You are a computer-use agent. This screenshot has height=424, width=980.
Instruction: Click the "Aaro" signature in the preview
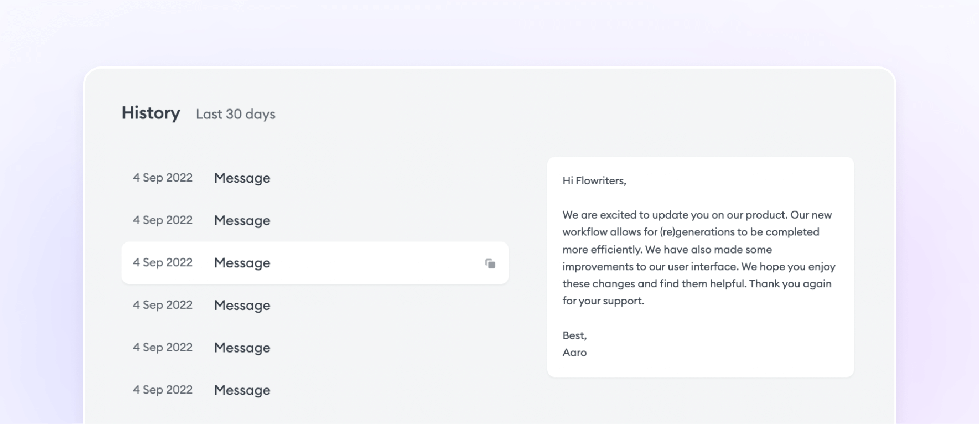574,353
